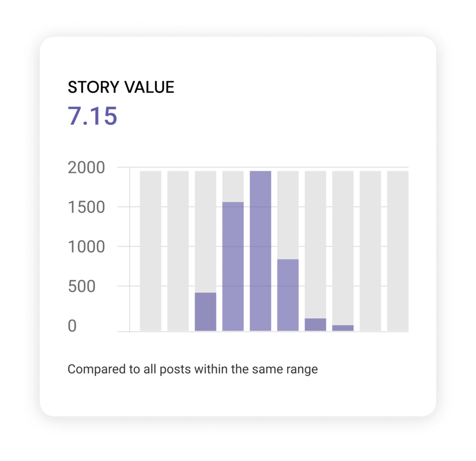
Task: Click the second-to-last gray bar
Action: click(x=370, y=251)
